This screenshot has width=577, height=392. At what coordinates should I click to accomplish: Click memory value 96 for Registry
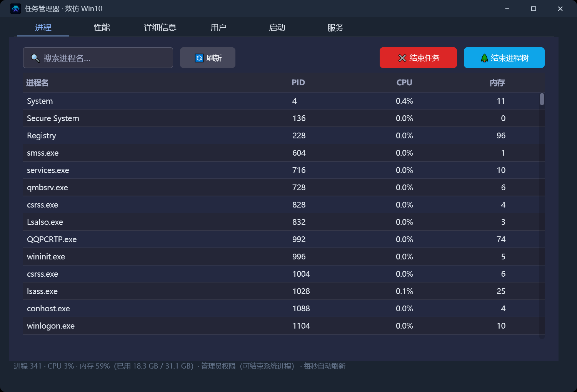[x=501, y=136]
